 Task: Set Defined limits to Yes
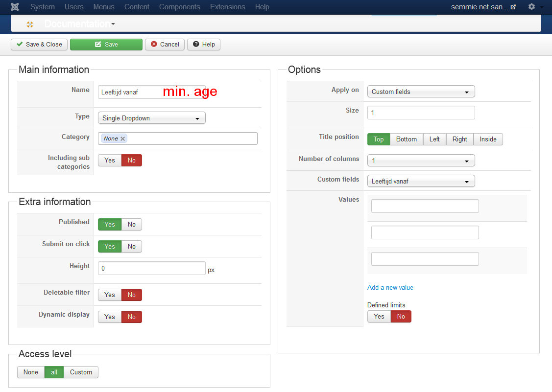(379, 316)
